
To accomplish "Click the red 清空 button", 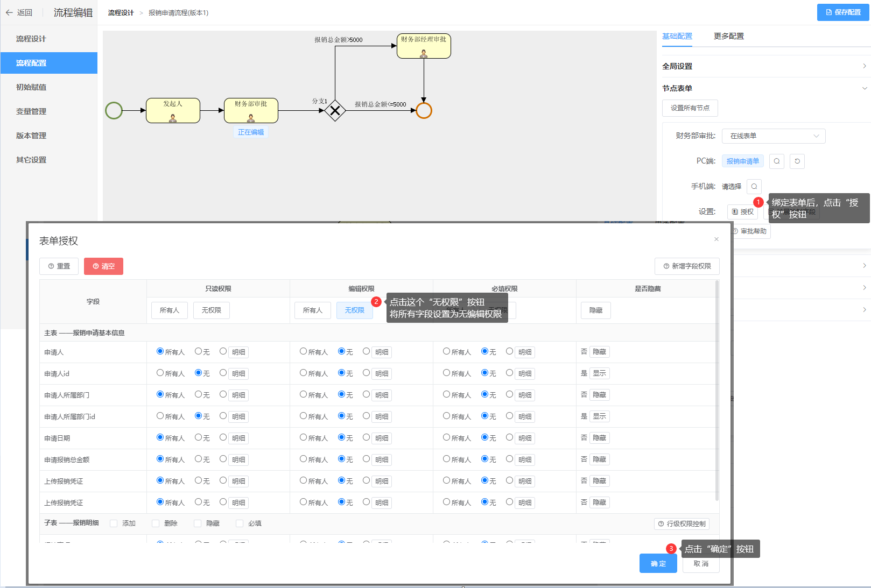I will point(103,266).
